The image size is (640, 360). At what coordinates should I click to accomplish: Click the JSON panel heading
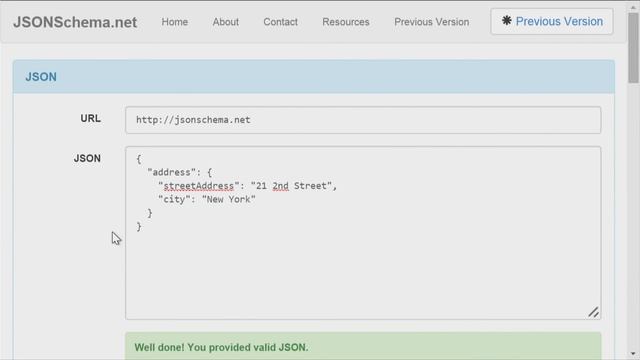(41, 77)
